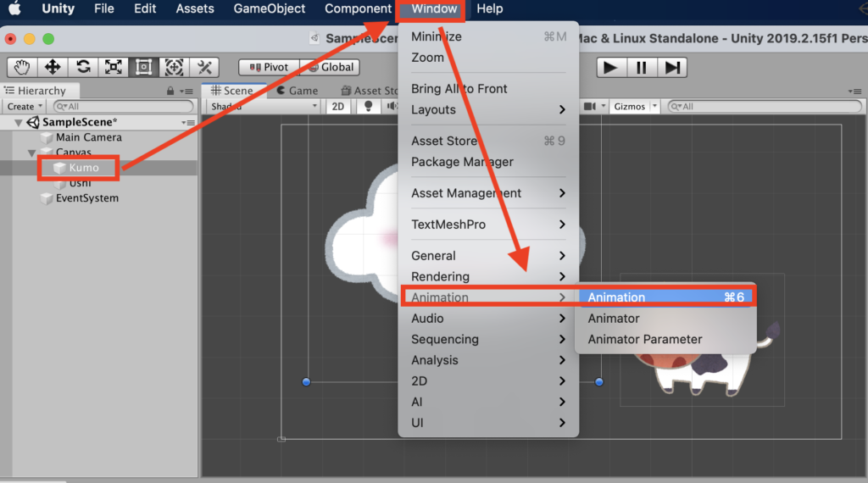Expand the TextMeshPro submenu

tap(488, 225)
